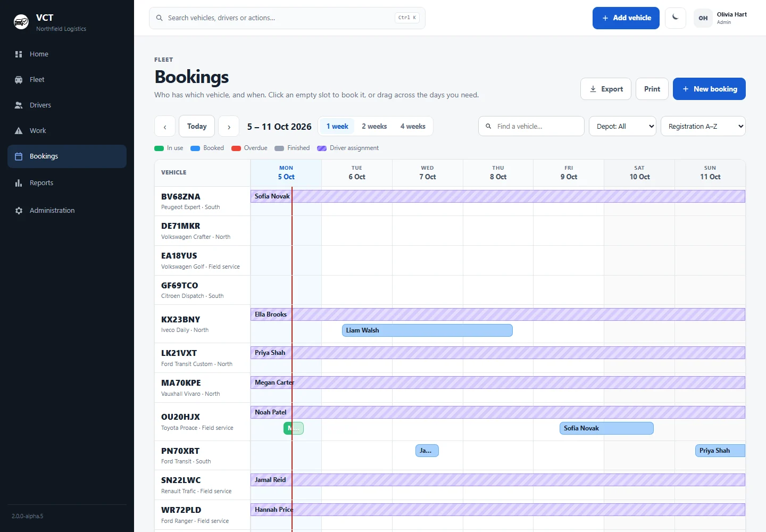The width and height of the screenshot is (766, 532).
Task: Switch to the 2 weeks view
Action: tap(374, 127)
